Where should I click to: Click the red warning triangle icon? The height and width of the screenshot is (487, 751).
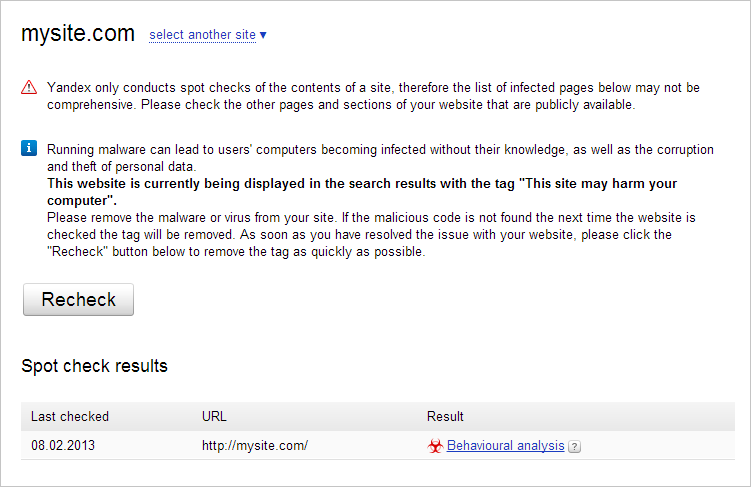click(x=29, y=87)
